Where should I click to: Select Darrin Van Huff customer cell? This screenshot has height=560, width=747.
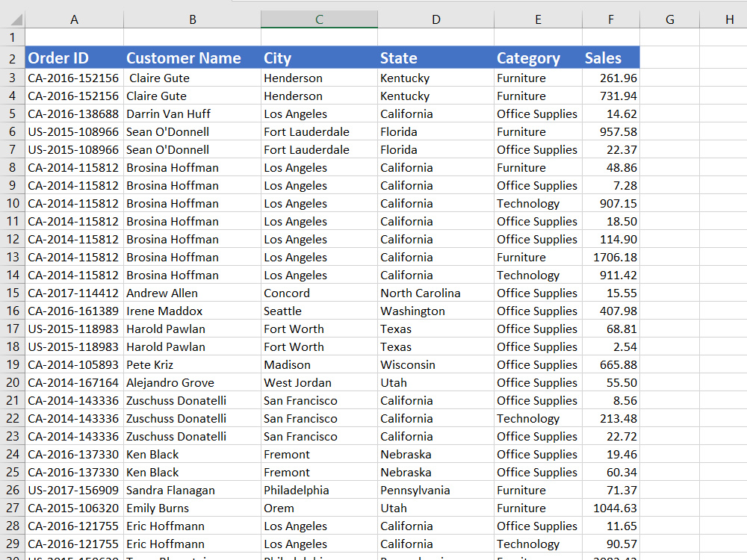[x=193, y=113]
